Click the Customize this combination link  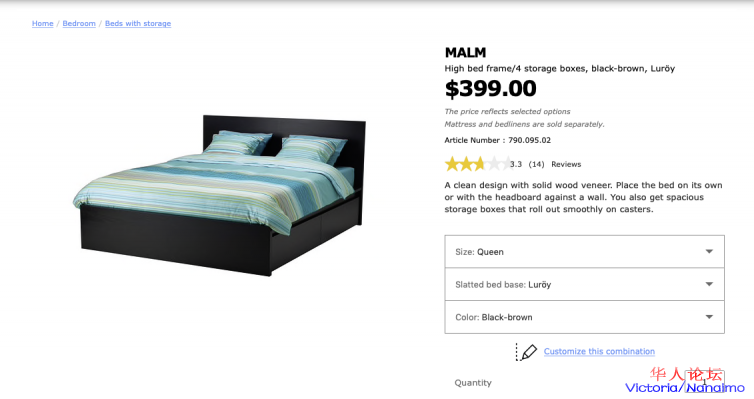tap(599, 351)
